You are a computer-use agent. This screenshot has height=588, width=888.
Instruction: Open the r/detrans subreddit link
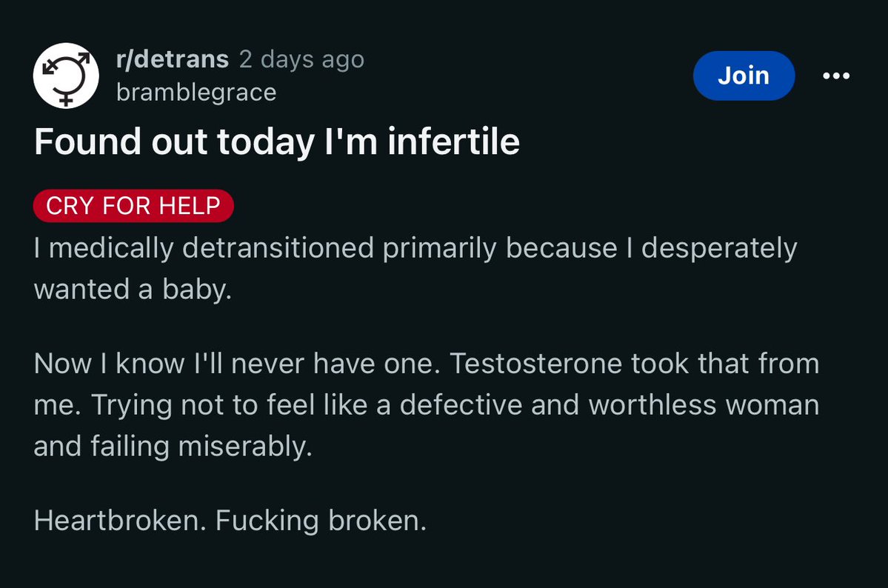point(173,59)
